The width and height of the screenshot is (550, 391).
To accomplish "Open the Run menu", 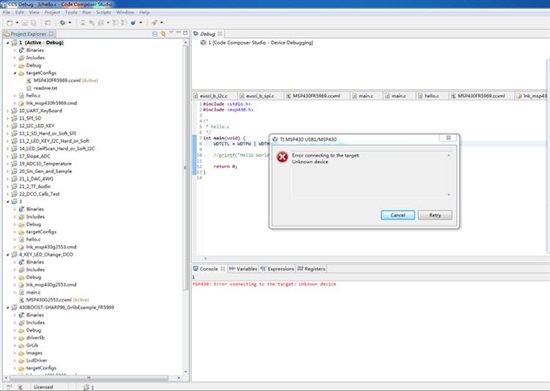I will tap(87, 12).
